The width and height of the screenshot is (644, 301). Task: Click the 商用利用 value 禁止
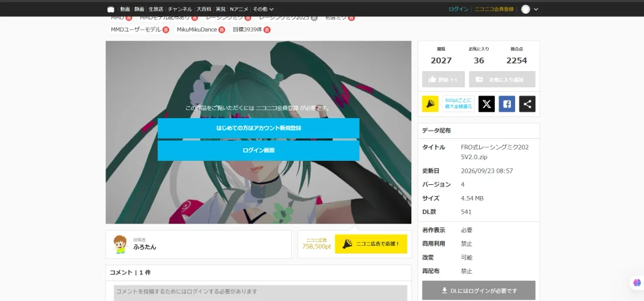click(467, 244)
